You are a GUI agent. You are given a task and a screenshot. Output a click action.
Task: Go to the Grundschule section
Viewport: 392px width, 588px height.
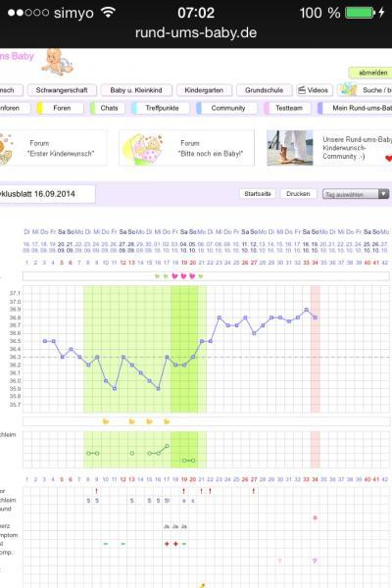pos(264,90)
